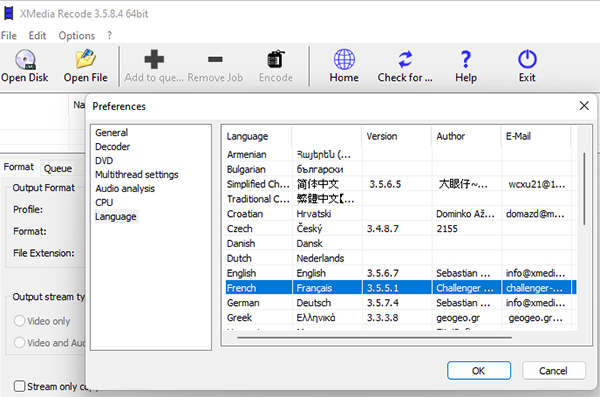Select Multithread settings category
Screen dimensions: 600x397
[137, 175]
